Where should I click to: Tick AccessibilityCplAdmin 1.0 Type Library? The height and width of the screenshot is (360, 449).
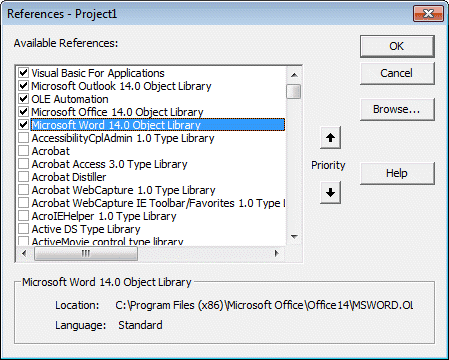[23, 138]
